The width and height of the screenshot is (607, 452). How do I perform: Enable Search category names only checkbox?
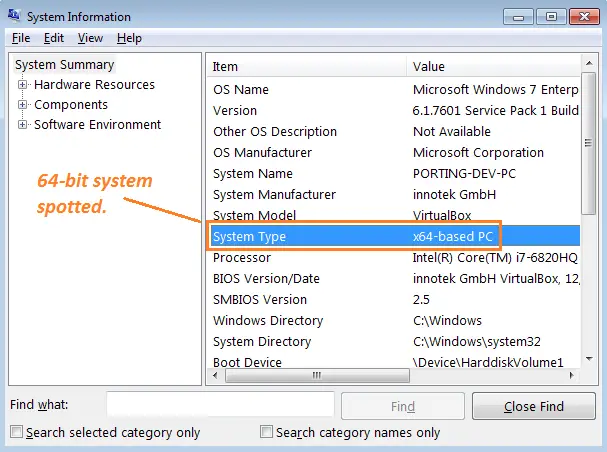pos(266,431)
